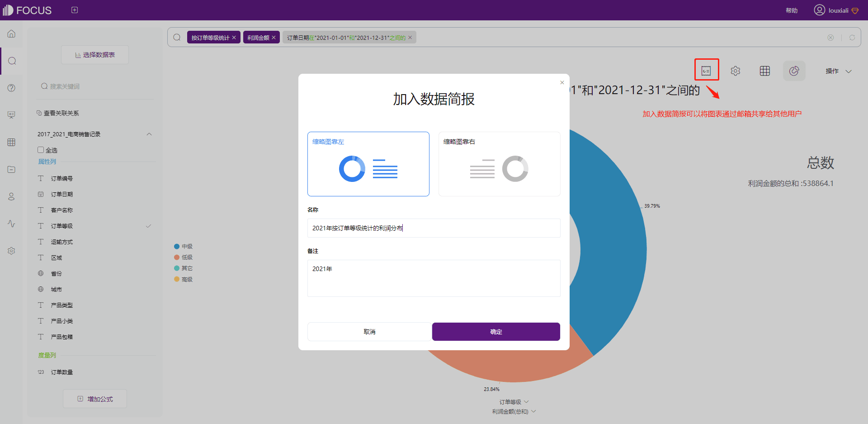Click the 名称 input field
Image resolution: width=868 pixels, height=424 pixels.
[x=434, y=228]
